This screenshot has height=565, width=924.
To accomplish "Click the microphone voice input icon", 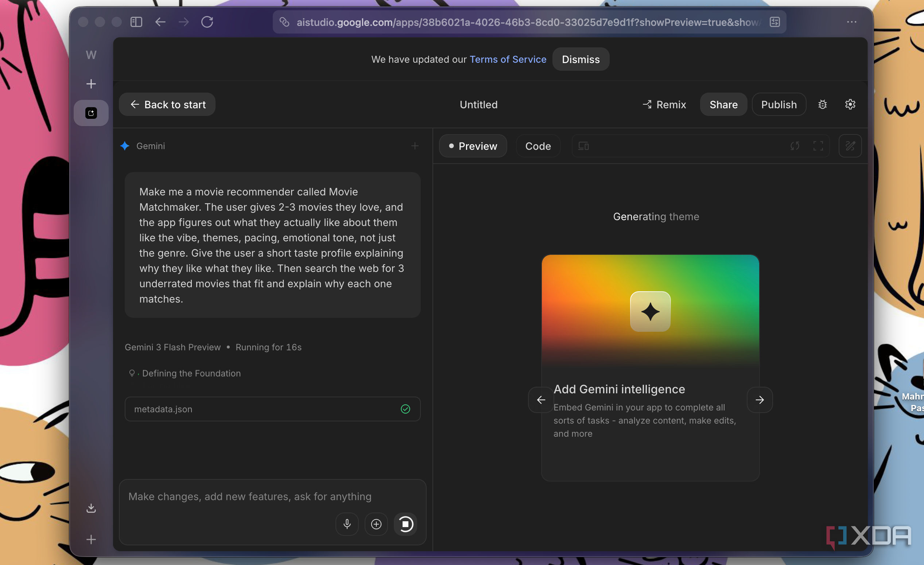I will tap(347, 524).
